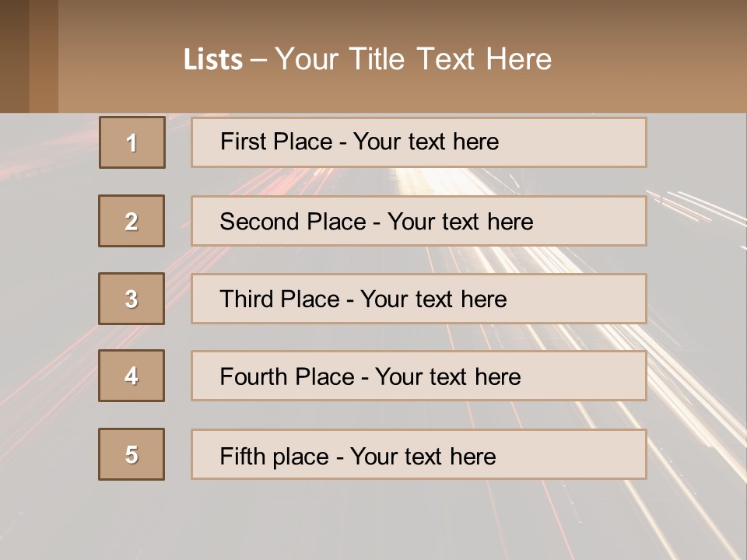
Task: Click the bold word Lists in title
Action: tap(213, 59)
